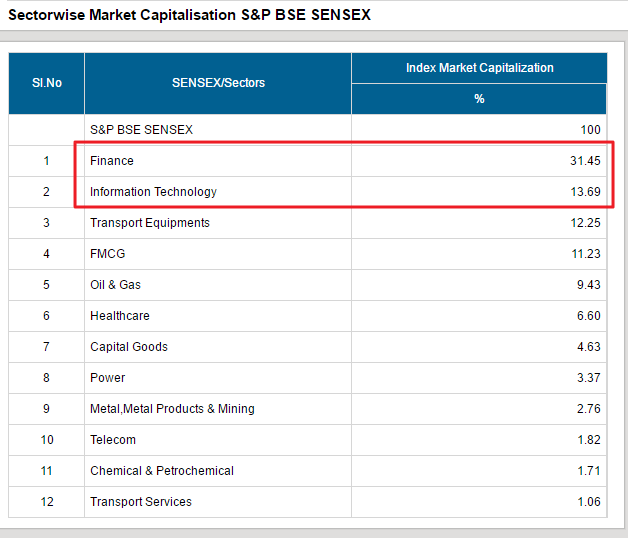
Task: Select the Chemical & Petrochemical sector cell
Action: [218, 471]
